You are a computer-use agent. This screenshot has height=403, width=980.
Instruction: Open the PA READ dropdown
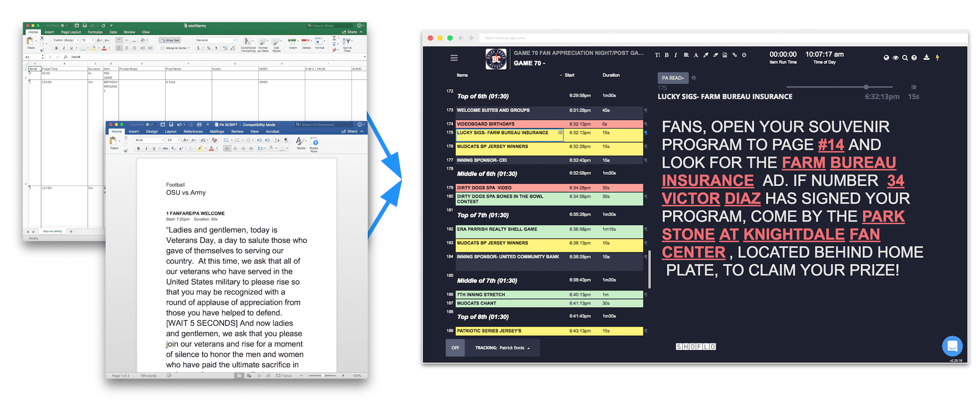coord(673,78)
